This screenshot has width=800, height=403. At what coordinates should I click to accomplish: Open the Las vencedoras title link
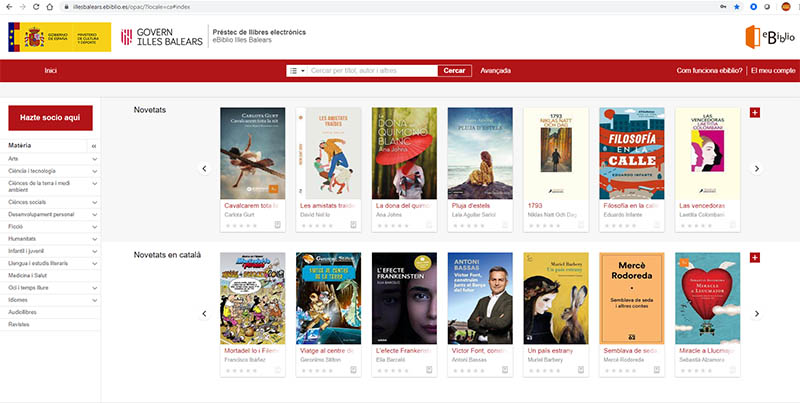pos(702,206)
